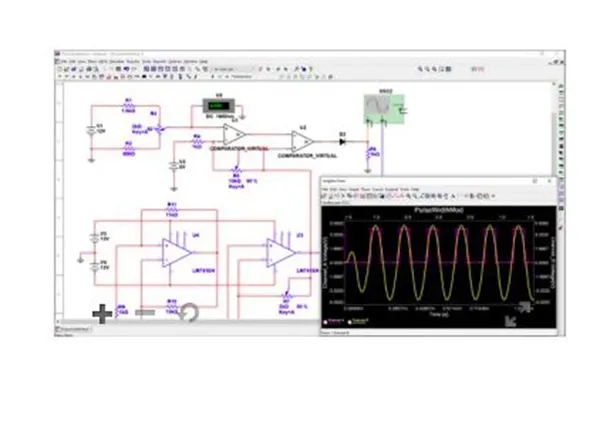The image size is (600, 422).
Task: Select the design tab at bottom of workspace
Action: [x=74, y=329]
